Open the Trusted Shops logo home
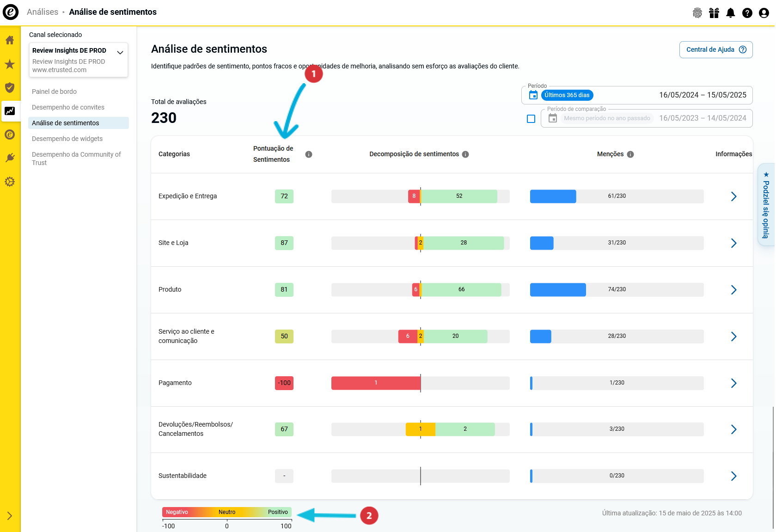The width and height of the screenshot is (776, 532). click(11, 12)
